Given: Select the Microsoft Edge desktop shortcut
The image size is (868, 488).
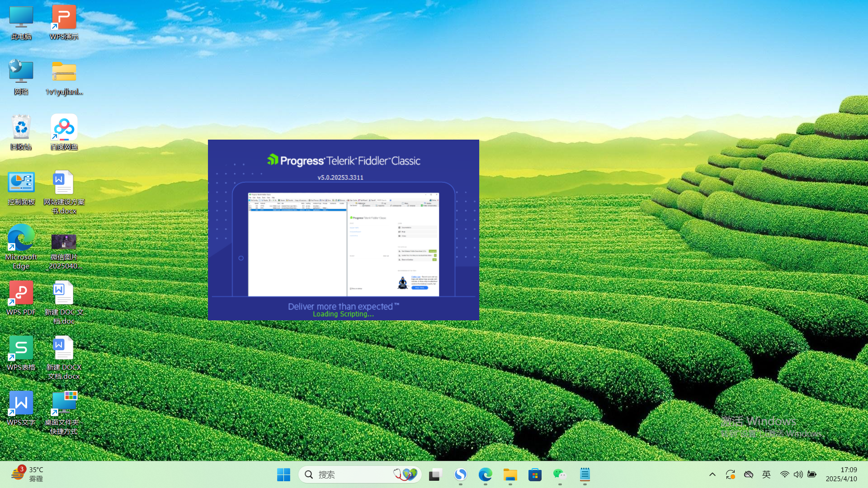Looking at the screenshot, I should point(21,248).
